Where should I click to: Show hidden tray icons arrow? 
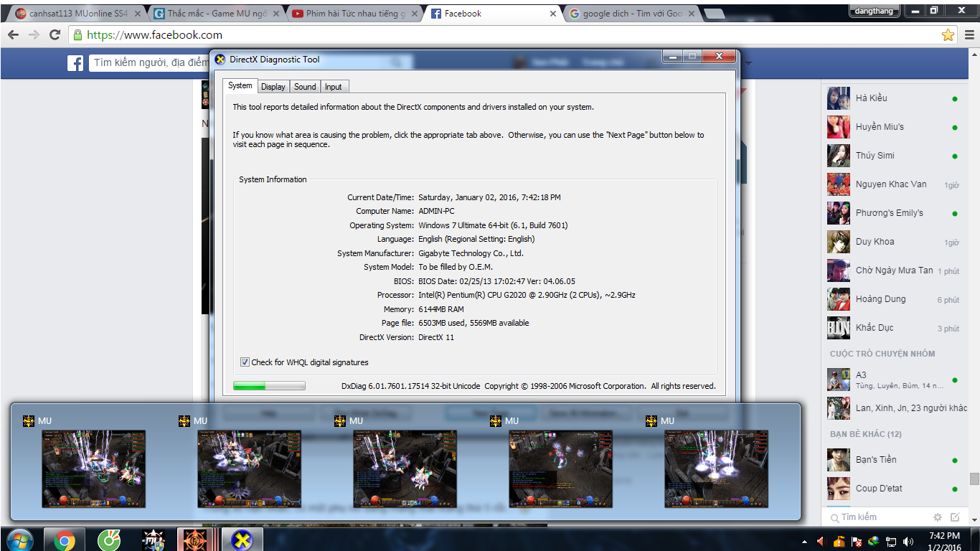coord(805,542)
